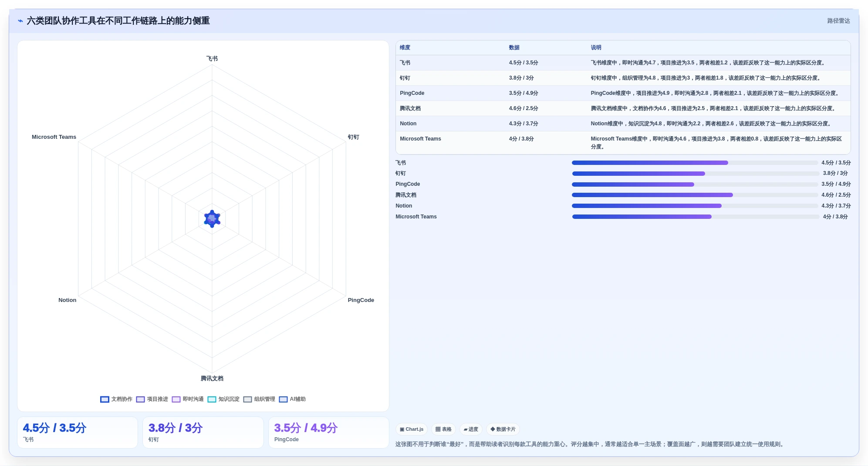Click the 进度 tag chip
The width and height of the screenshot is (868, 466).
471,429
